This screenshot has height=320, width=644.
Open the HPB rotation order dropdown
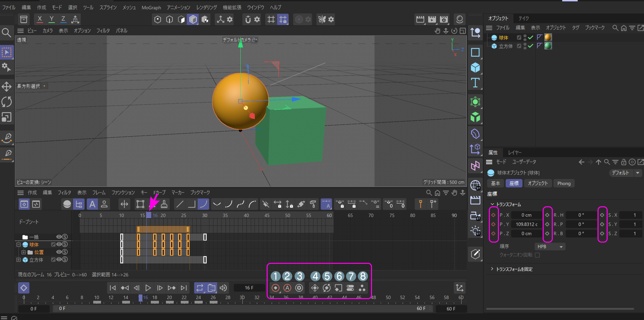click(x=550, y=247)
